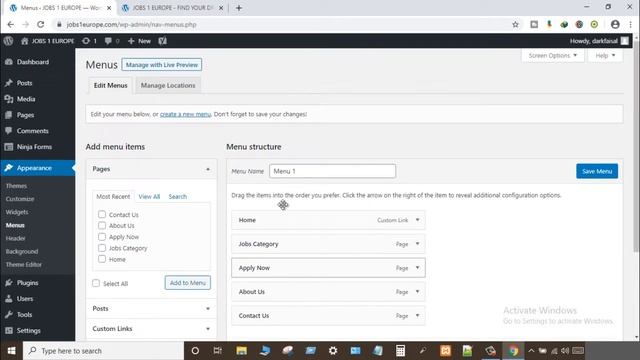Screen dimensions: 640x360
Task: Click the Menu Name input field
Action: tap(332, 171)
